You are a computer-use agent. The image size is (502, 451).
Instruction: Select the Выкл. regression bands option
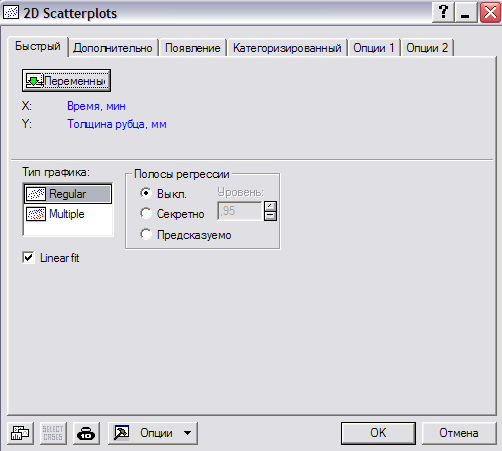pyautogui.click(x=146, y=193)
